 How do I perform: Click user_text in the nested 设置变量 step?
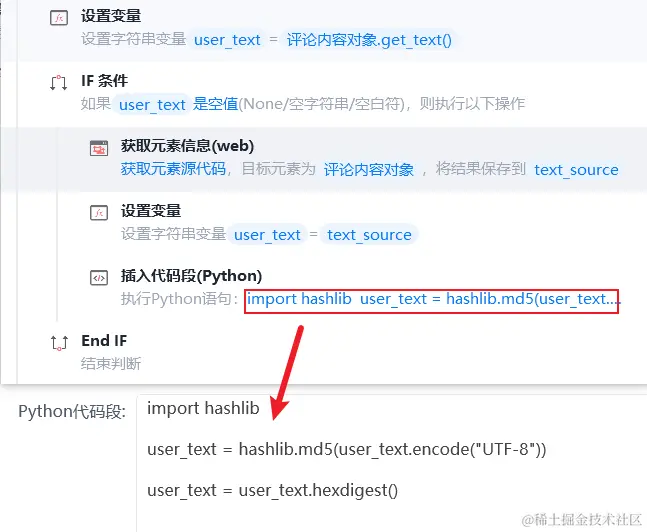point(267,234)
